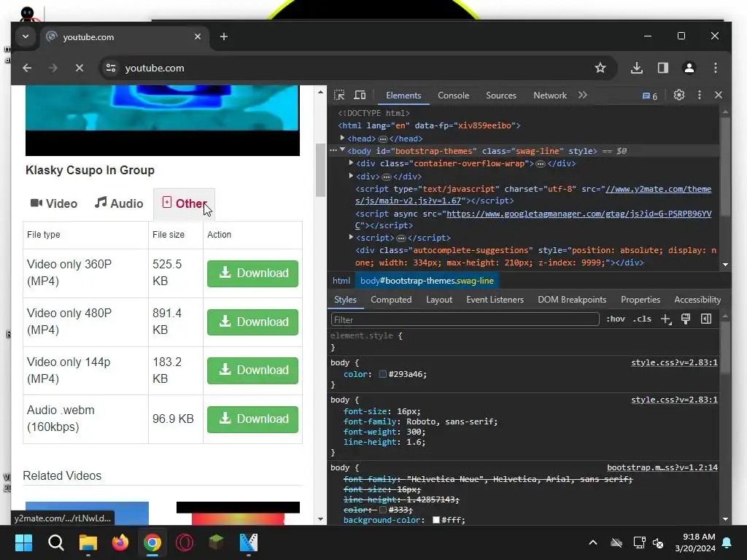Toggle computed styles sidebar icon

706,319
